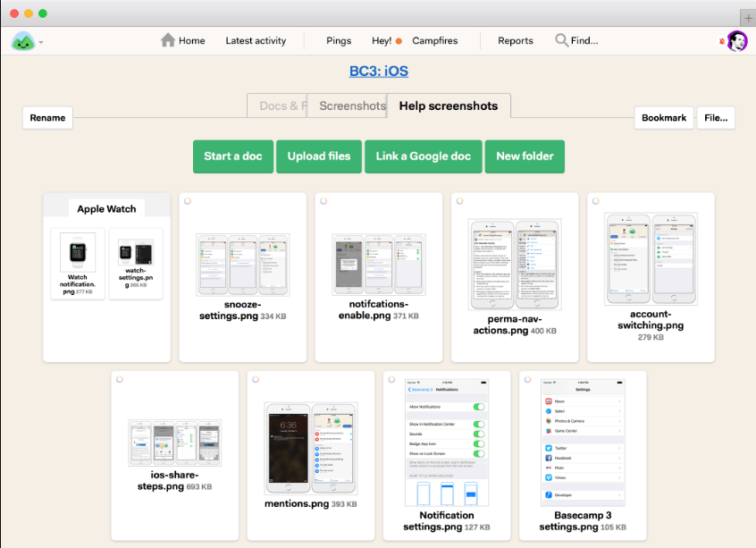Open Reports in the navigation bar

[x=516, y=40]
